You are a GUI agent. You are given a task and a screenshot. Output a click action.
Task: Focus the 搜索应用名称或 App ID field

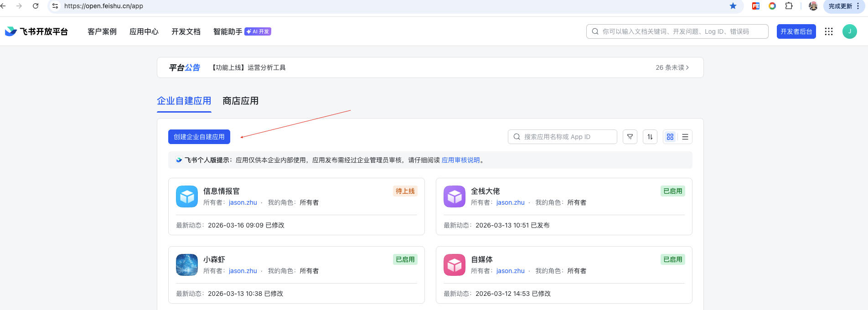(x=563, y=137)
